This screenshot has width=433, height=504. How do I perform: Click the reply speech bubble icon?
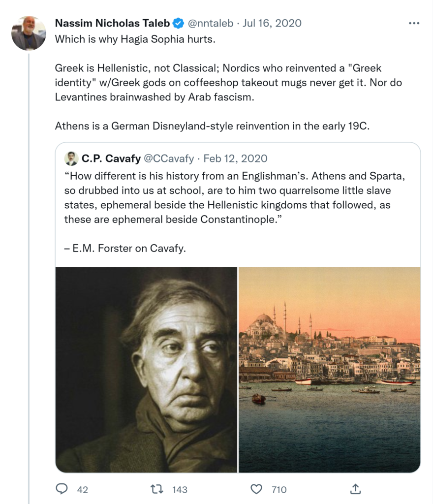[x=62, y=489]
